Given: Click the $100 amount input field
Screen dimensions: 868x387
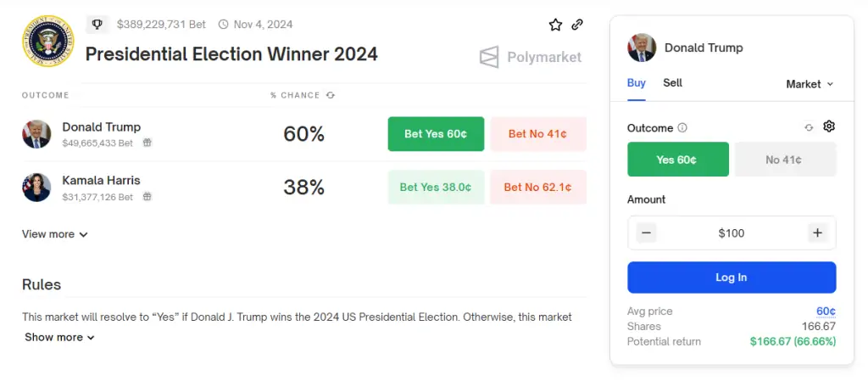Looking at the screenshot, I should [x=732, y=233].
